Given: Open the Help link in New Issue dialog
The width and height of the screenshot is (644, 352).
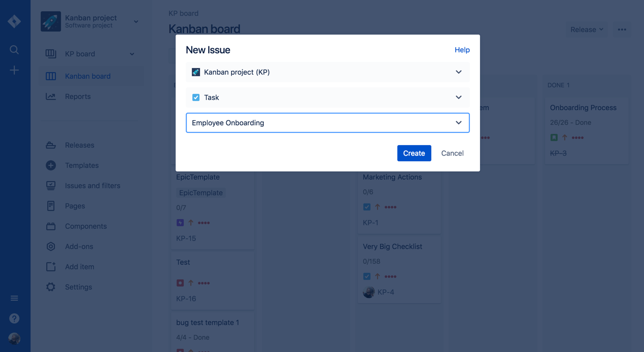Looking at the screenshot, I should point(462,50).
